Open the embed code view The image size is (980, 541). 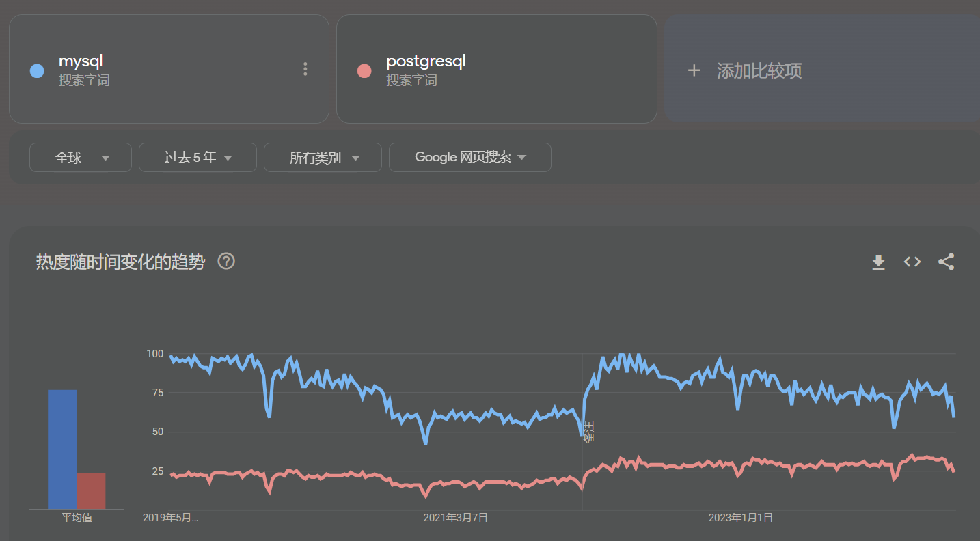912,262
